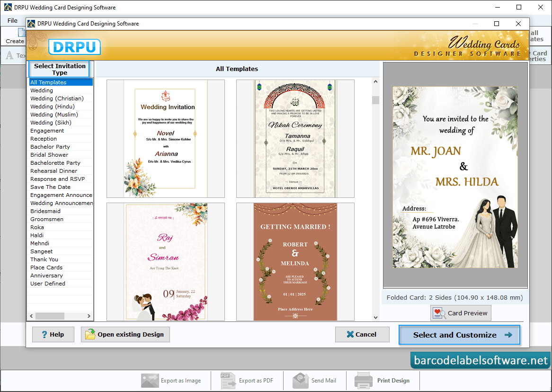Open Card Preview

click(x=461, y=313)
